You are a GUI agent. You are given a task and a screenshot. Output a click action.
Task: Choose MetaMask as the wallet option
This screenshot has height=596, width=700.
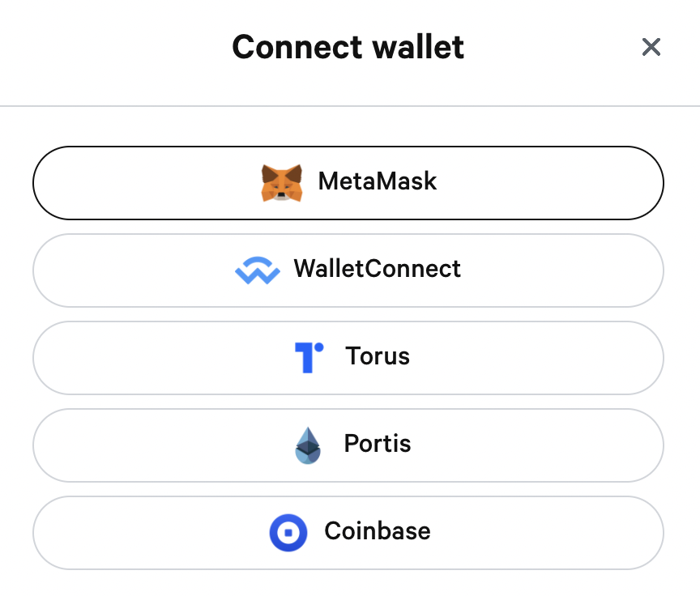(348, 183)
